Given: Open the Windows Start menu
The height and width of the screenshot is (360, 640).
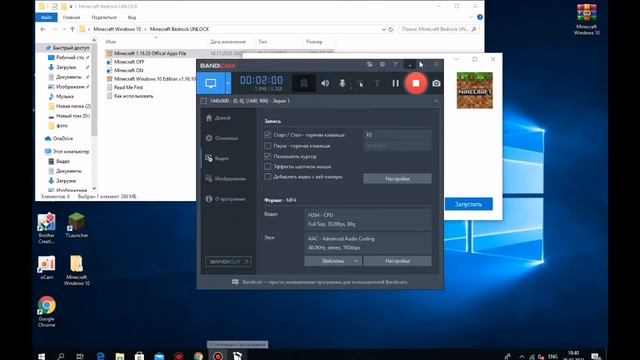Looking at the screenshot, I should pyautogui.click(x=41, y=356).
